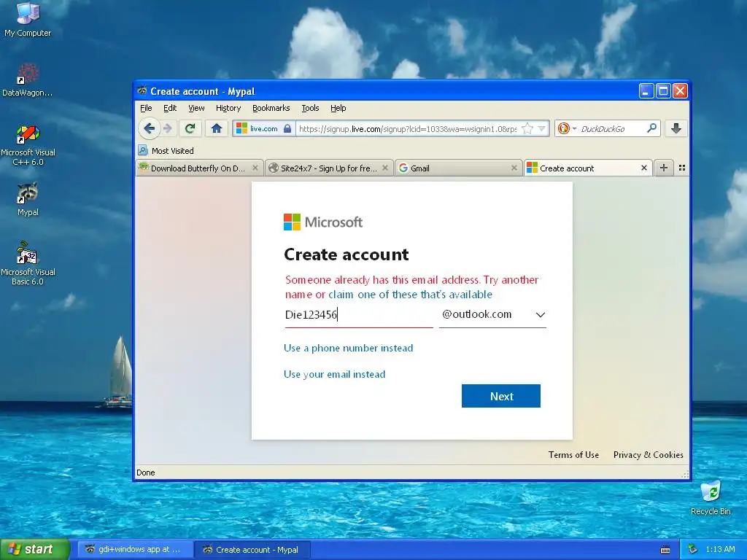Click the search magnifier icon
The height and width of the screenshot is (560, 747).
click(x=651, y=128)
